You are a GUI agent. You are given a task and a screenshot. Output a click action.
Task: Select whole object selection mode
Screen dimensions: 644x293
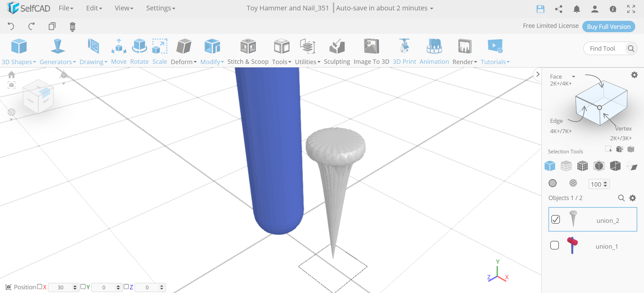tap(550, 166)
